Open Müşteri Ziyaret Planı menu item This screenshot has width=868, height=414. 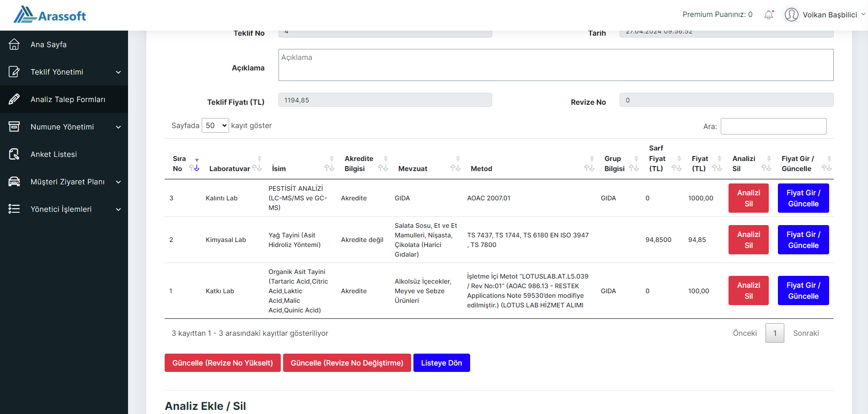[x=64, y=182]
